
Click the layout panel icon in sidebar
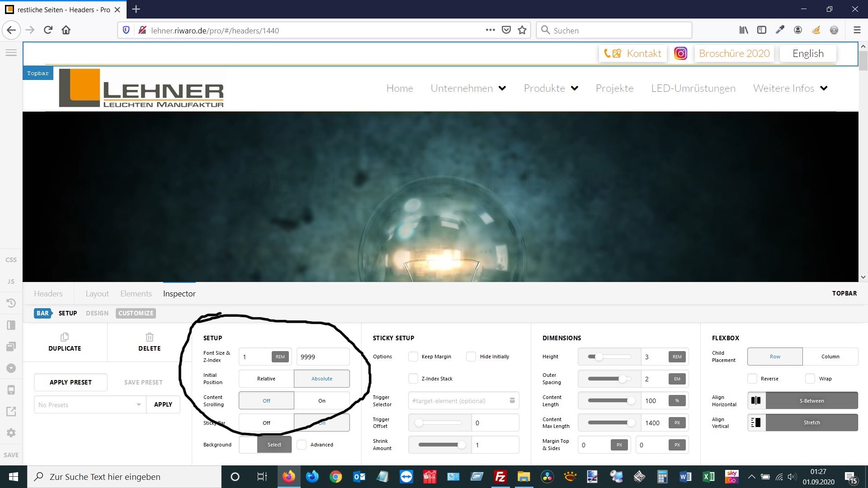click(11, 325)
